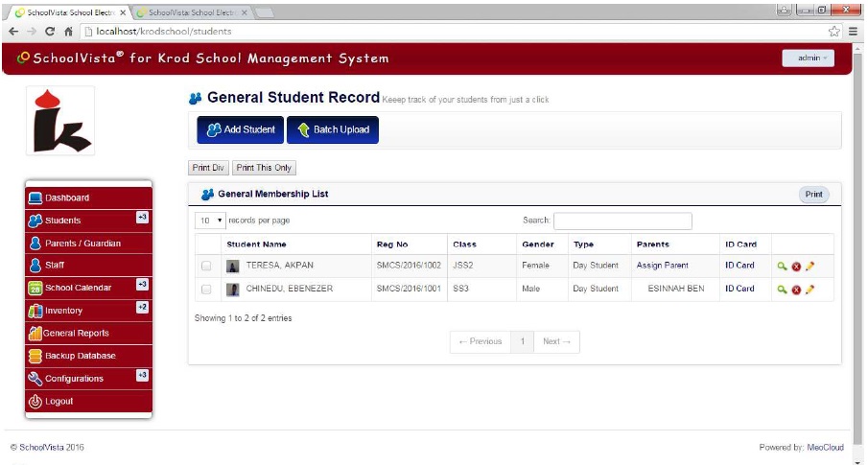Tick the checkbox beside CHINEDU, EBENEZER

point(206,289)
